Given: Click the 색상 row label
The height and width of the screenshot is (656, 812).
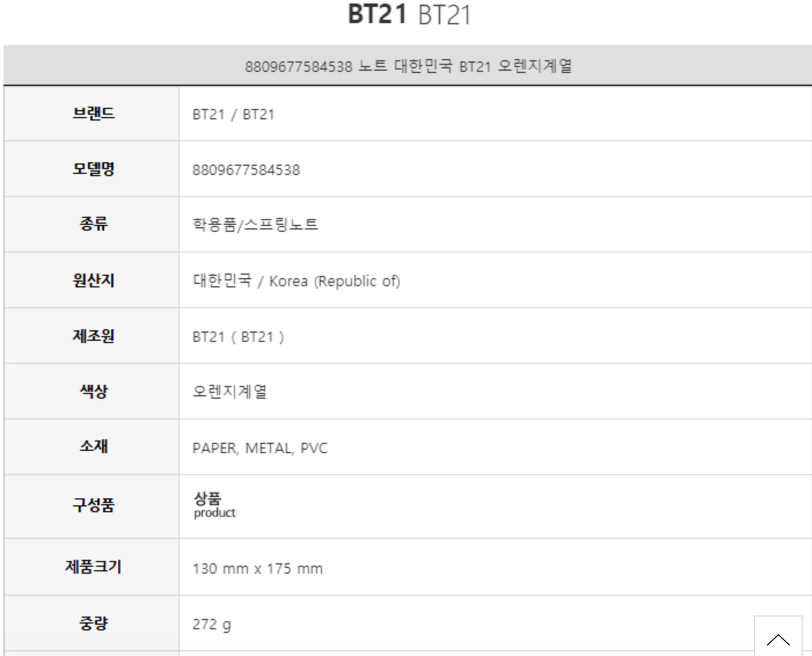Looking at the screenshot, I should click(93, 391).
